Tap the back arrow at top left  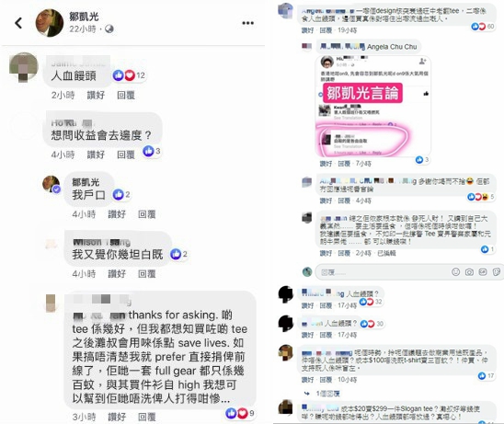coord(18,23)
